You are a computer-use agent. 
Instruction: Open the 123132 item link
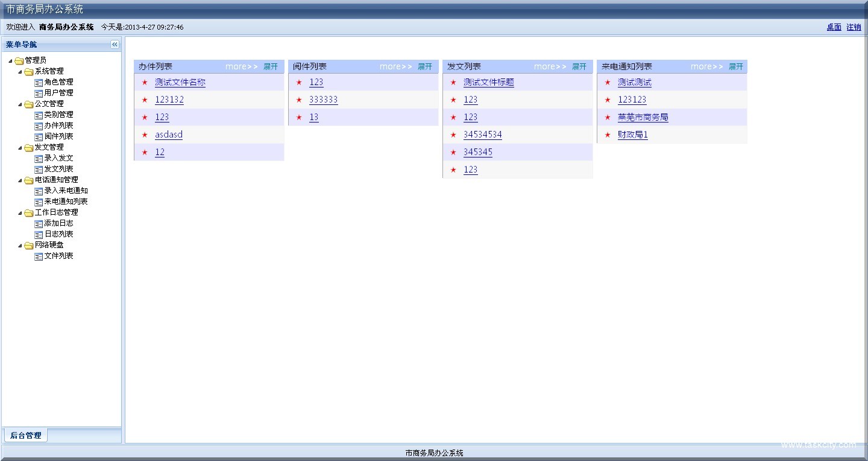click(x=169, y=100)
